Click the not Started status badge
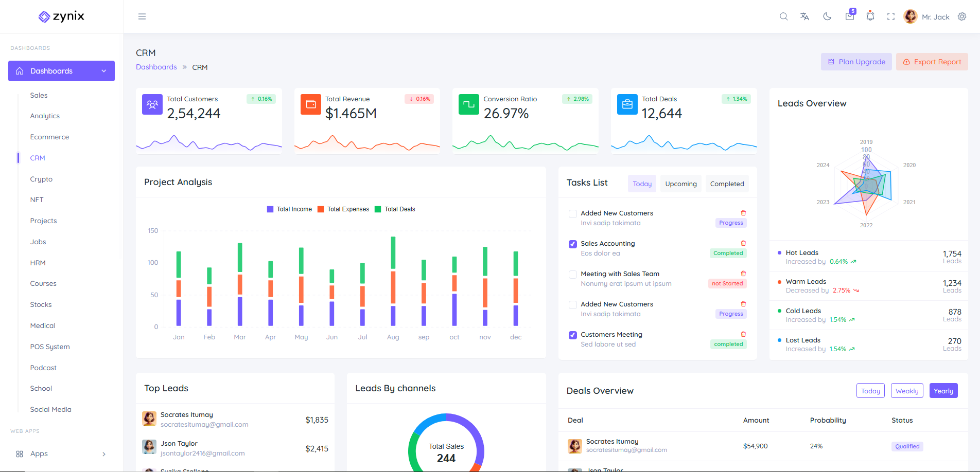 [727, 283]
